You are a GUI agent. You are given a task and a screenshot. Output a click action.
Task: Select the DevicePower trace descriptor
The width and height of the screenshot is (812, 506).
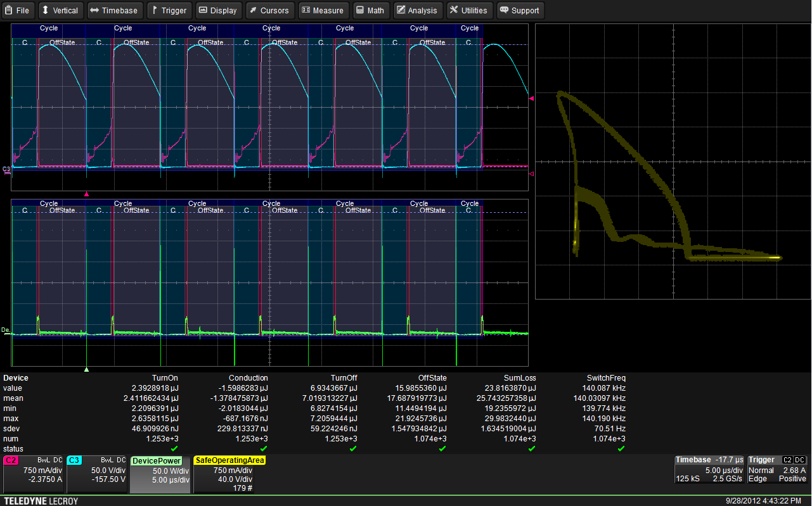(x=160, y=474)
